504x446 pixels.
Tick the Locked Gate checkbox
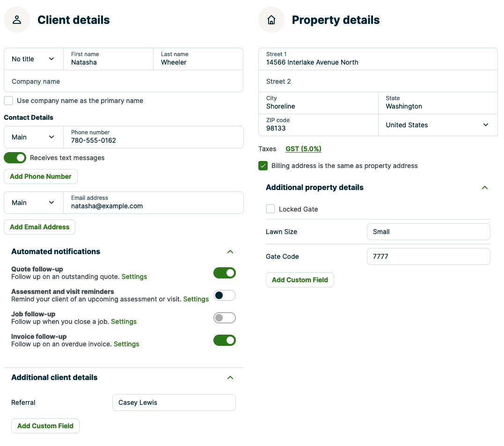[270, 209]
